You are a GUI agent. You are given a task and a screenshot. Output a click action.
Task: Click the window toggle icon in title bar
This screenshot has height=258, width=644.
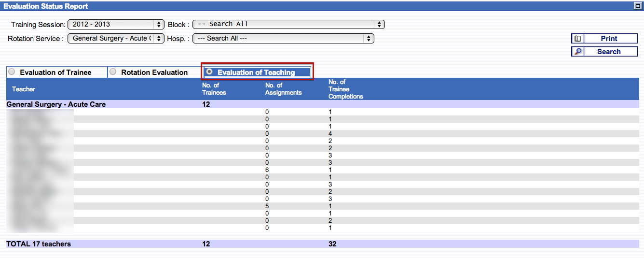(x=637, y=6)
